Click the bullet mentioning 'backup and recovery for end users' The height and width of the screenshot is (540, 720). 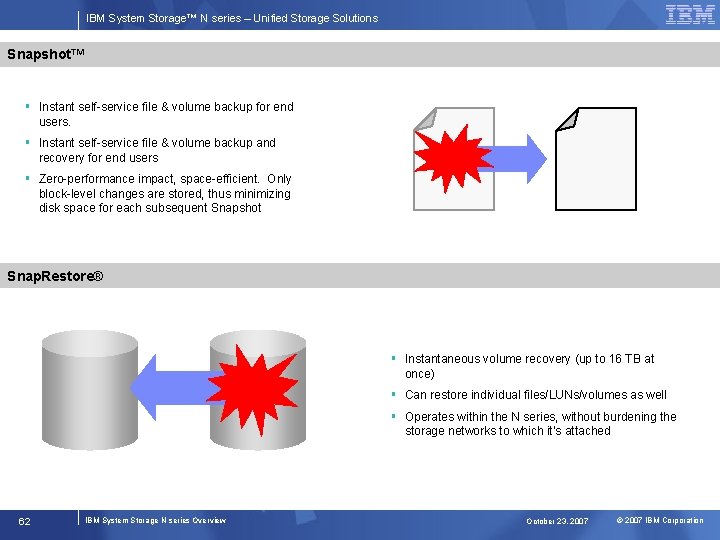point(157,150)
